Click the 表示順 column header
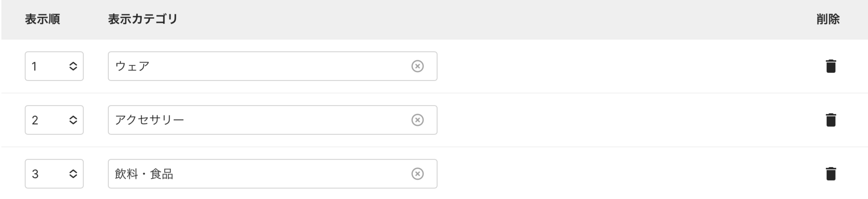The height and width of the screenshot is (199, 868). (x=42, y=19)
